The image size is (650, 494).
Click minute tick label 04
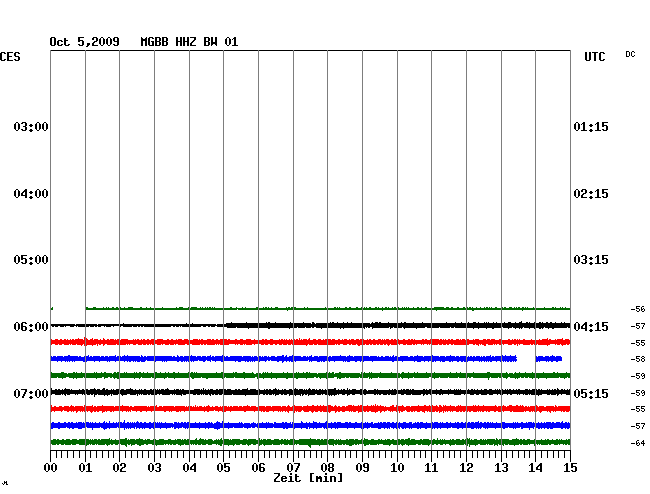tap(189, 468)
